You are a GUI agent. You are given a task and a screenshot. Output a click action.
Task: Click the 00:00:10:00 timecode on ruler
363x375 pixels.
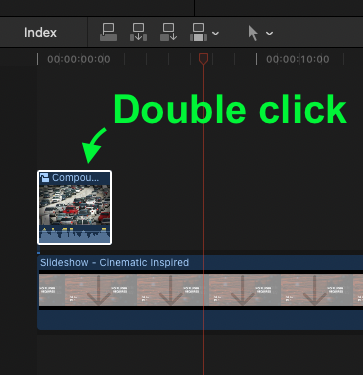pyautogui.click(x=298, y=59)
